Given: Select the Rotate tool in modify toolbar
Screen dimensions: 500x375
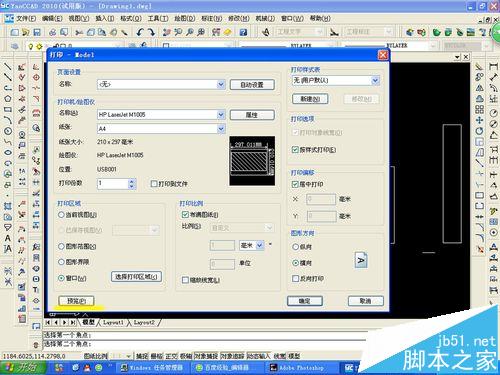Looking at the screenshot, I should (479, 131).
